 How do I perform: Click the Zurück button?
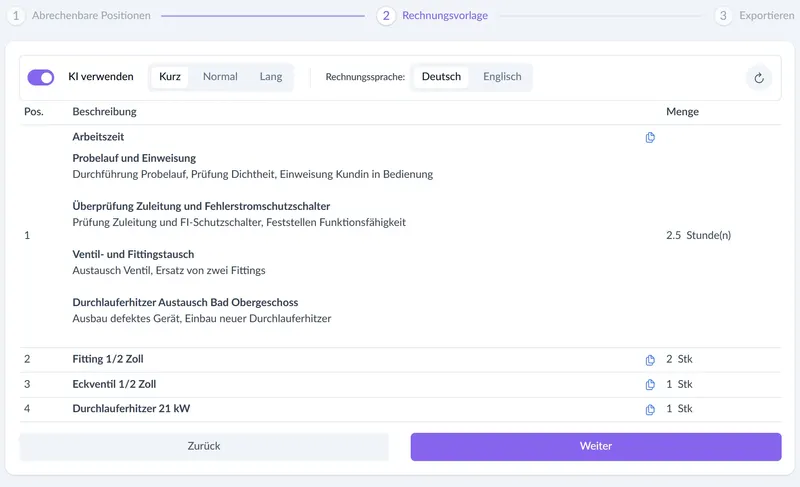[x=204, y=446]
